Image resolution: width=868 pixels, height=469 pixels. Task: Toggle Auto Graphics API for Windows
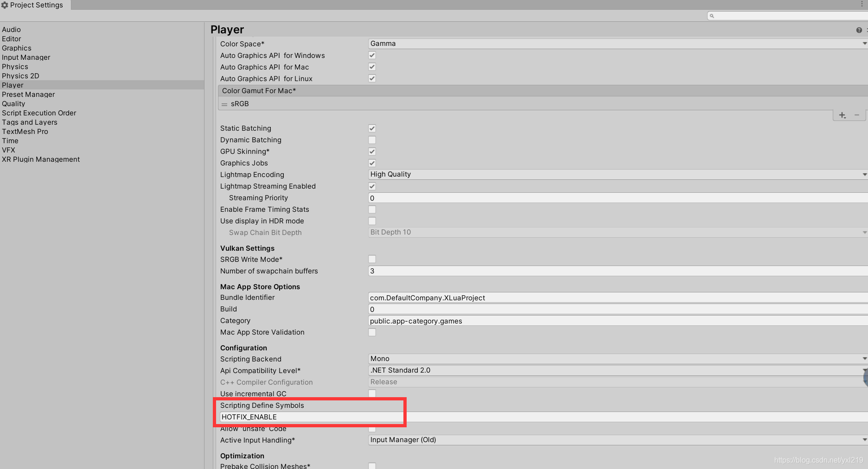[372, 55]
